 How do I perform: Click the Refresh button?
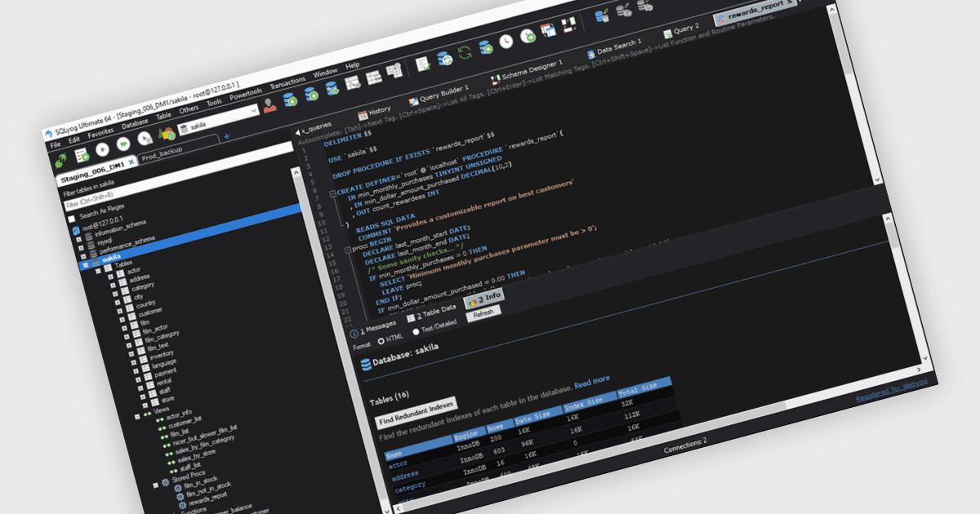(x=483, y=312)
